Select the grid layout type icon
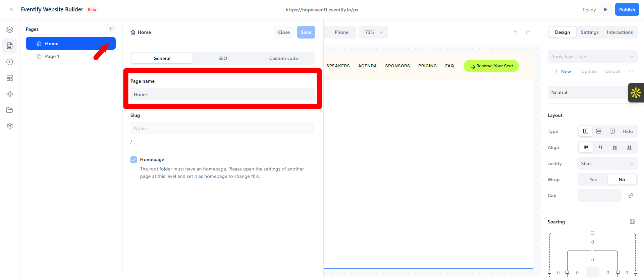This screenshot has height=277, width=644. (x=612, y=131)
